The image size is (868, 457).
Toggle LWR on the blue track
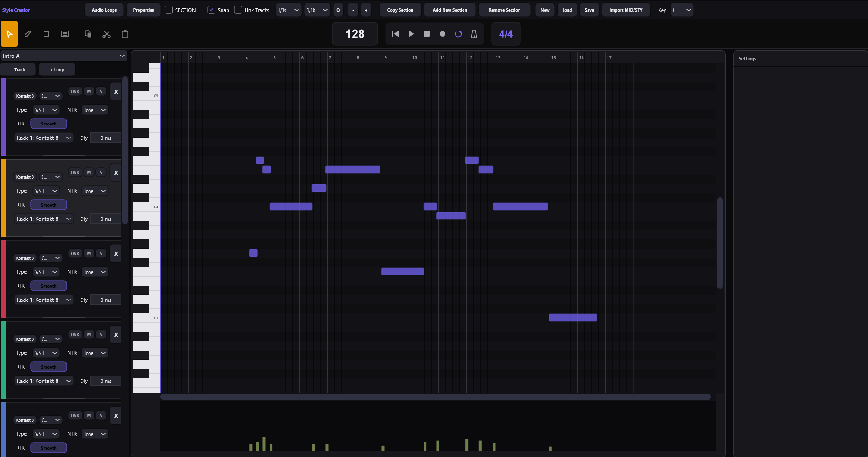tap(75, 416)
